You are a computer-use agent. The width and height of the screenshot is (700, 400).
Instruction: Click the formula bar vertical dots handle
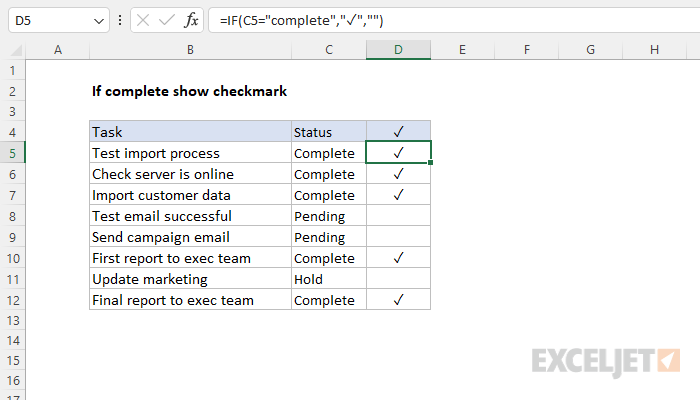(119, 20)
